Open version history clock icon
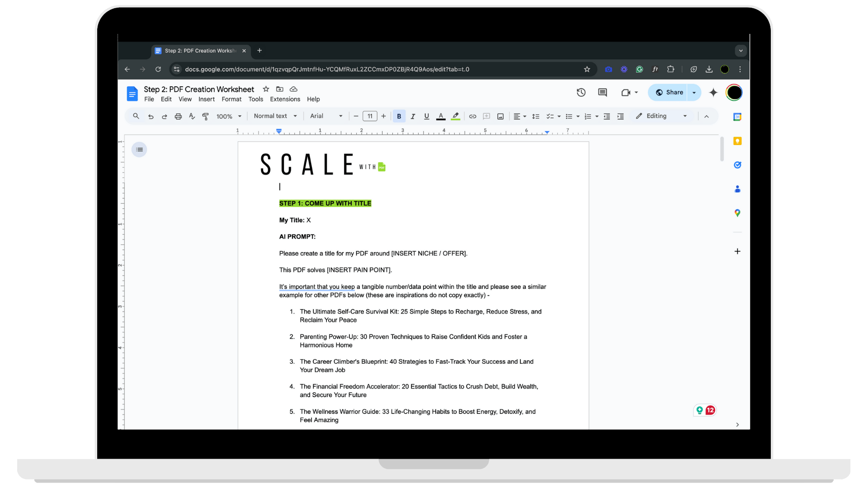The image size is (868, 488). coord(581,93)
